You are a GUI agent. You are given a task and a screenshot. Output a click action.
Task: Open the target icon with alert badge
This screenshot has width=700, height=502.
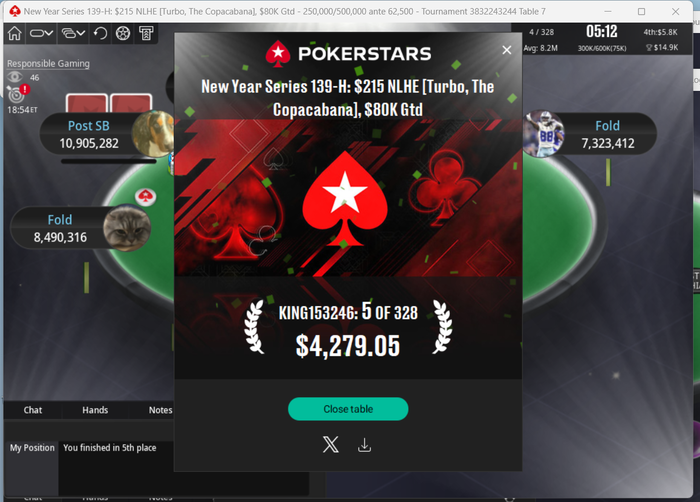click(x=17, y=93)
